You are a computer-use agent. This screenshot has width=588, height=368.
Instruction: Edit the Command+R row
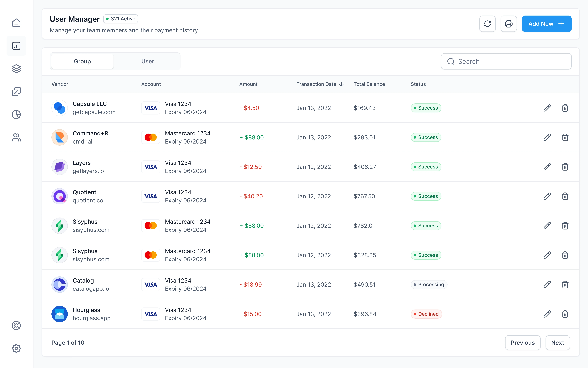[547, 137]
